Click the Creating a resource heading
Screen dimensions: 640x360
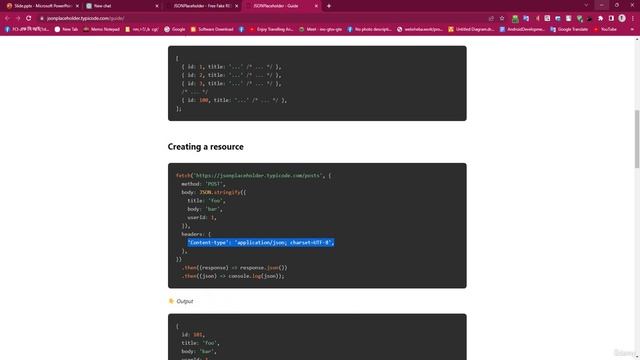click(205, 147)
